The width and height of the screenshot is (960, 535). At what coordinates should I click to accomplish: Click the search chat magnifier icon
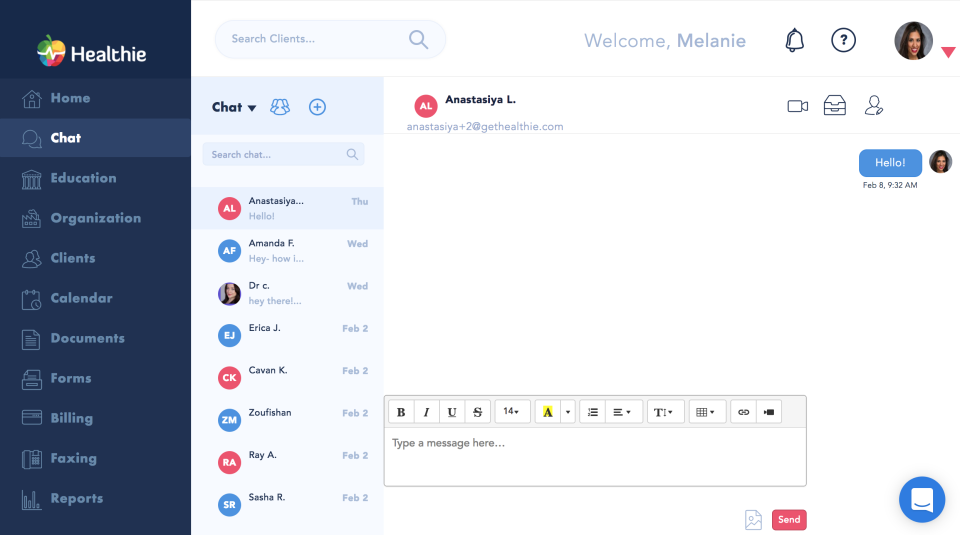click(352, 154)
